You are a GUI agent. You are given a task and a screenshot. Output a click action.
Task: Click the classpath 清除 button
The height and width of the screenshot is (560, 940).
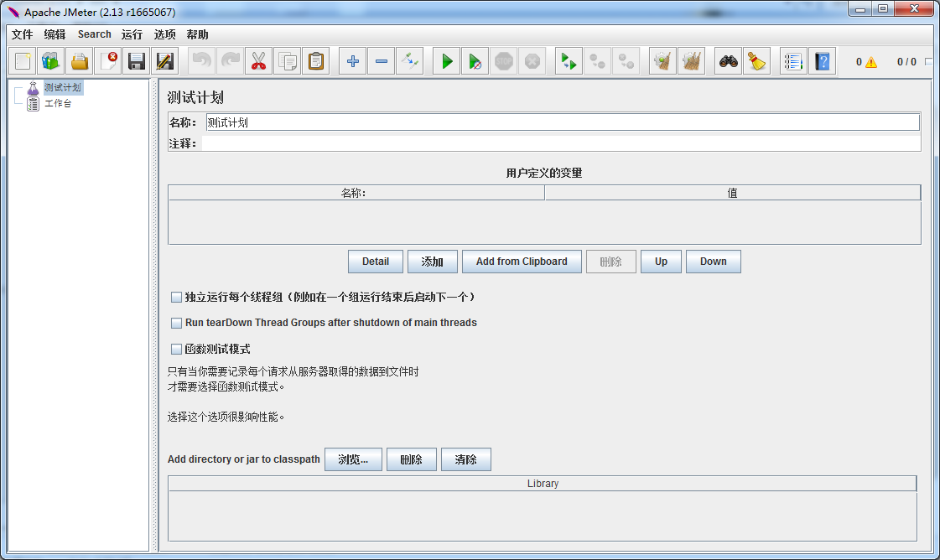[x=465, y=459]
